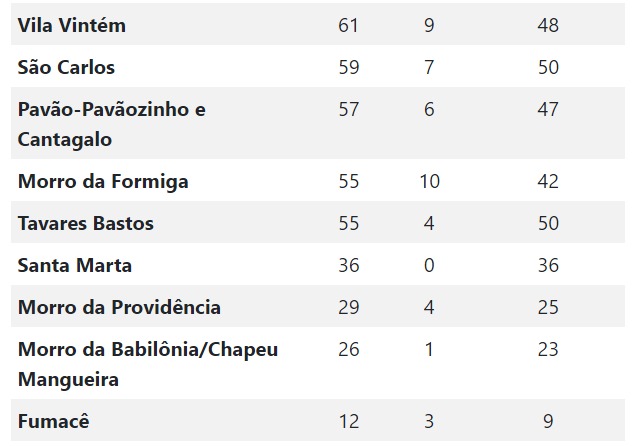Viewport: 636px width, 446px height.
Task: Click value 9 in Fumacê row
Action: click(x=548, y=421)
